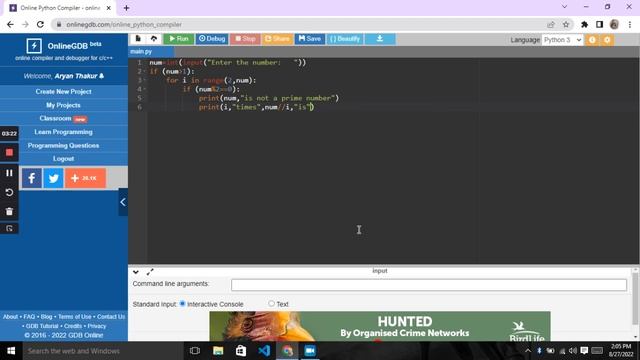Screen dimensions: 640x360
Task: Open the Chrome three-dot menu
Action: 630,24
